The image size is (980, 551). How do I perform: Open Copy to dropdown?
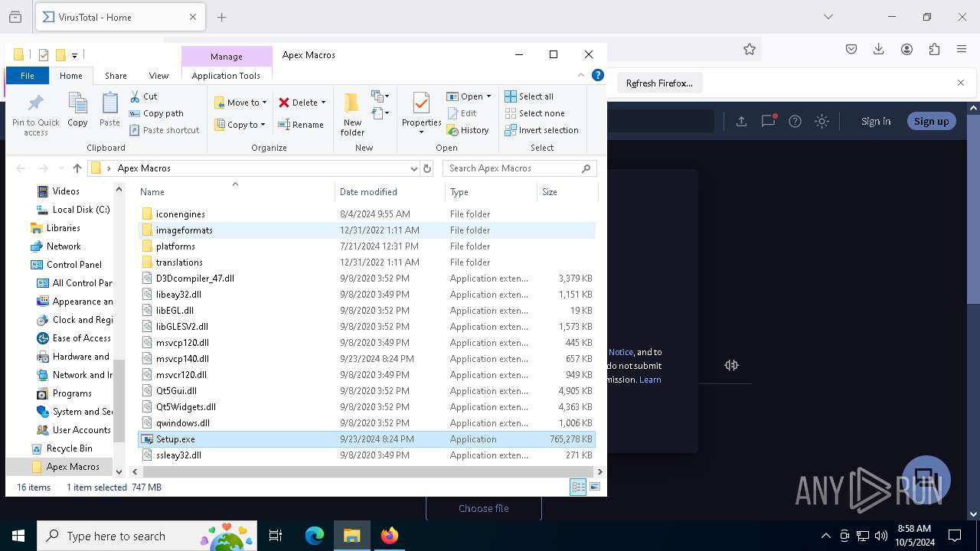tap(240, 125)
